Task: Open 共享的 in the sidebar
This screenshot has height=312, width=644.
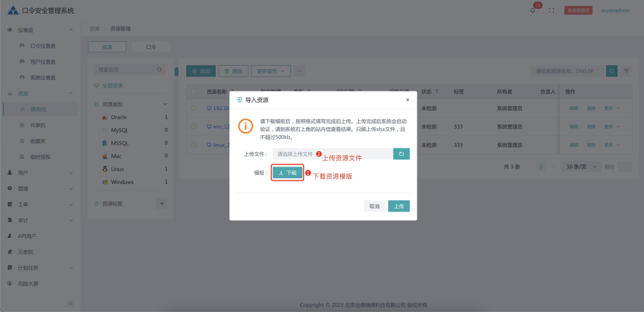Action: [x=38, y=125]
